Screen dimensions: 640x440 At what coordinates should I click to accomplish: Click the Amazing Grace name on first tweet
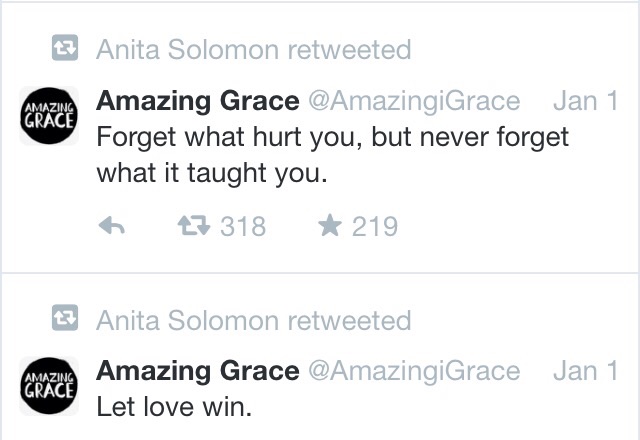coord(198,101)
